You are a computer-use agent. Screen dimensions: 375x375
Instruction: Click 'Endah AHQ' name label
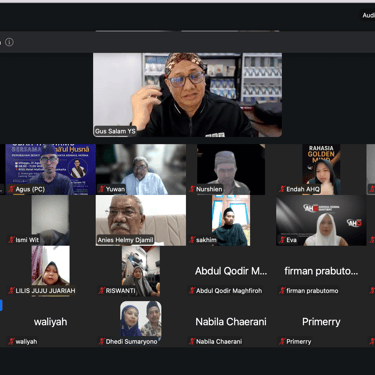303,189
